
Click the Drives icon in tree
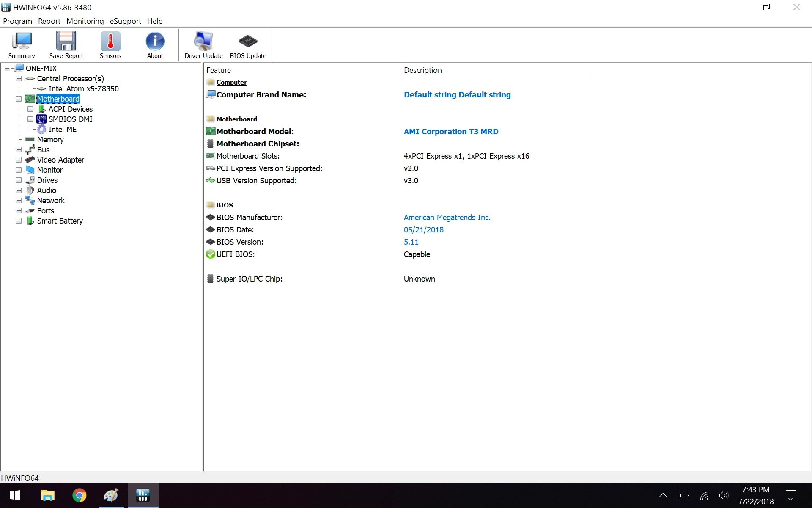click(x=30, y=180)
